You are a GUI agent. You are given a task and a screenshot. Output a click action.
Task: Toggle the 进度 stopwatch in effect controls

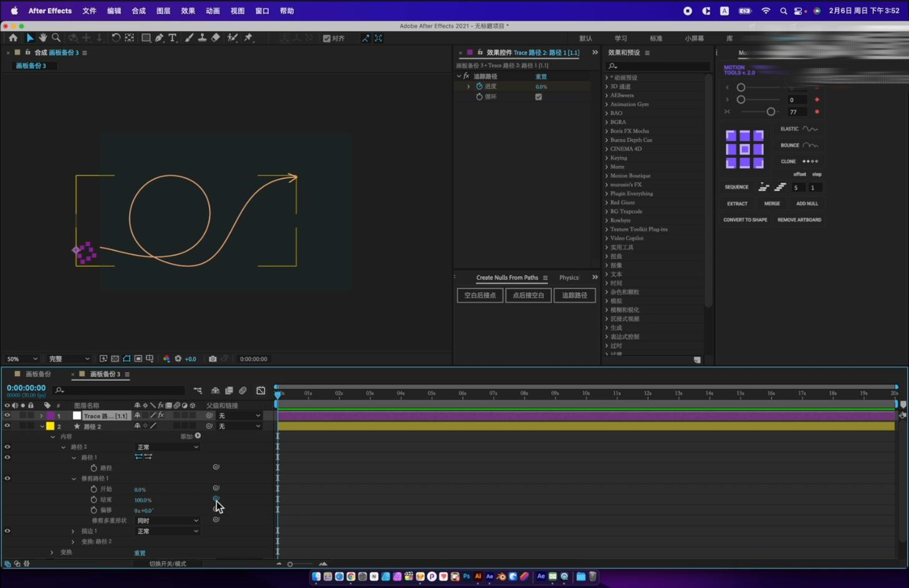[479, 87]
